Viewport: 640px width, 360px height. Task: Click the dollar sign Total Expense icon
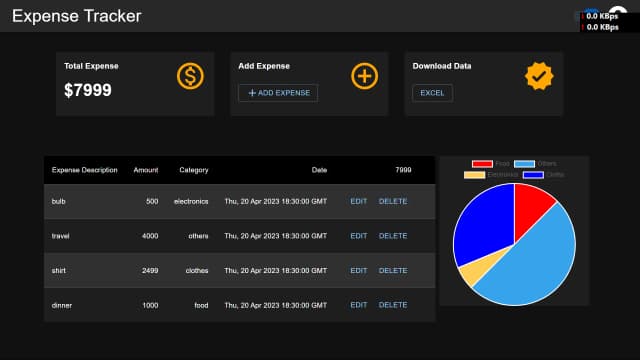190,76
